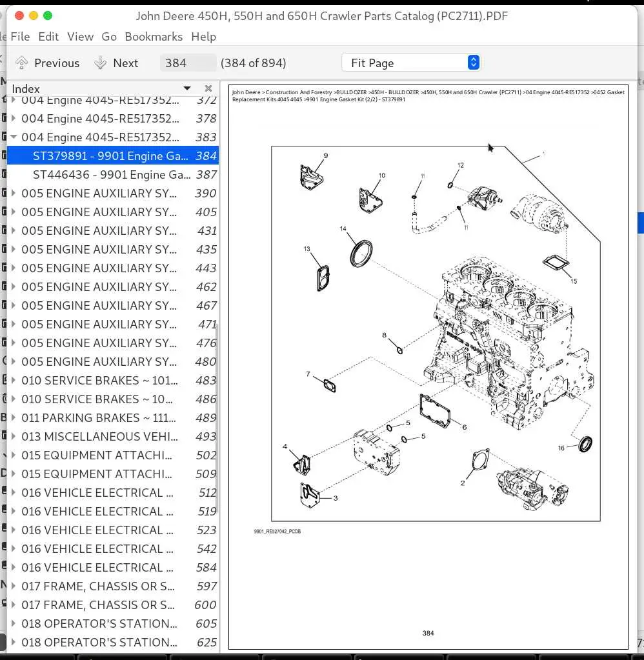Expand the 010 SERVICE BRAKES entry at page 483

(14, 380)
